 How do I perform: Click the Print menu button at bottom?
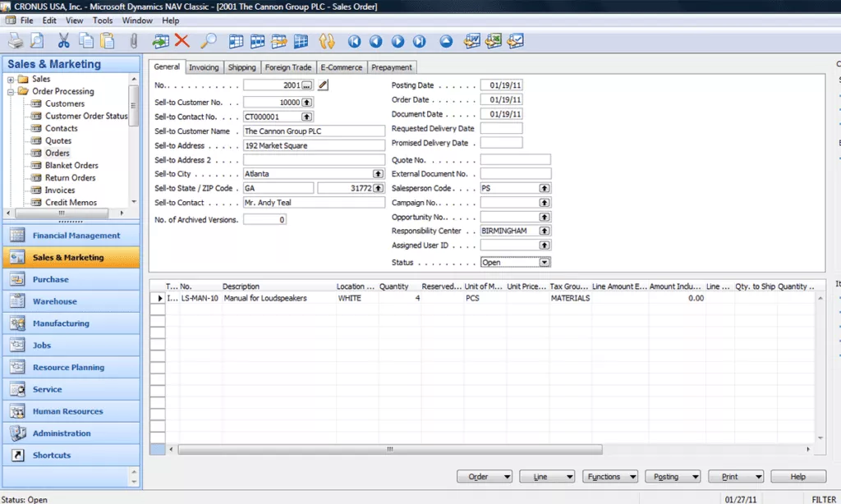[x=736, y=477]
